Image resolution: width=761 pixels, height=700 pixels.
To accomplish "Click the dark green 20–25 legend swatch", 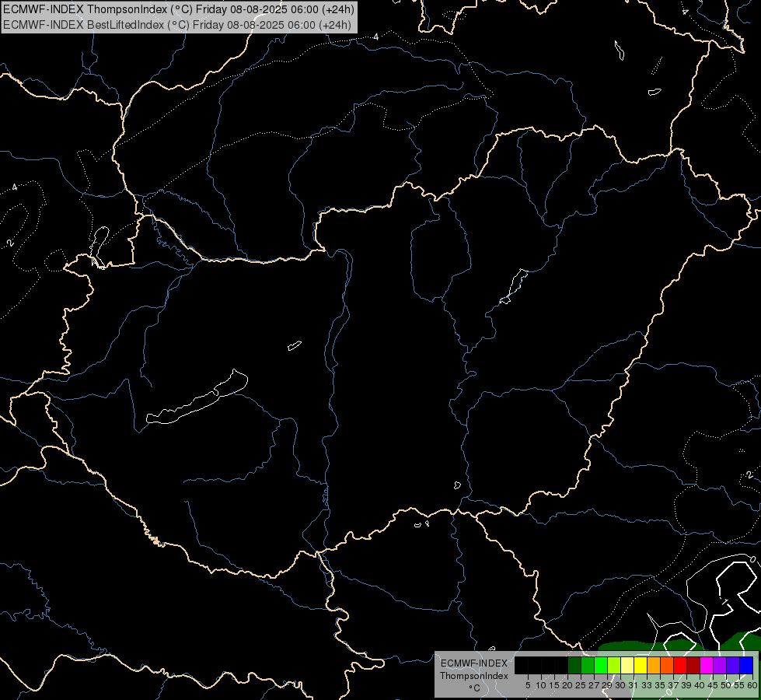I will tap(574, 666).
